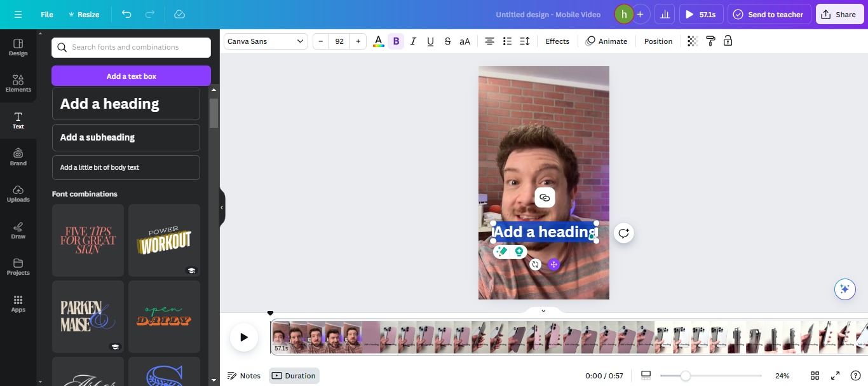Click the 57.1s present play button
The width and height of the screenshot is (868, 386).
[700, 14]
